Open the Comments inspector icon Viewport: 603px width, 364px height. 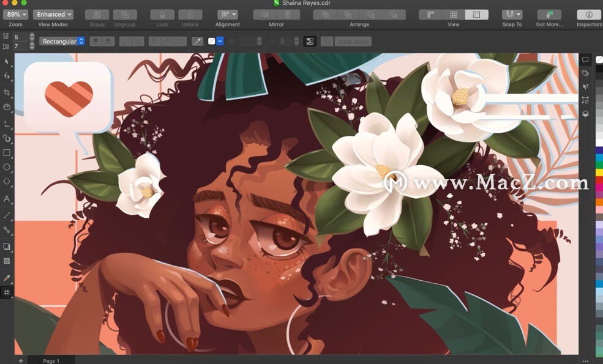pyautogui.click(x=585, y=60)
